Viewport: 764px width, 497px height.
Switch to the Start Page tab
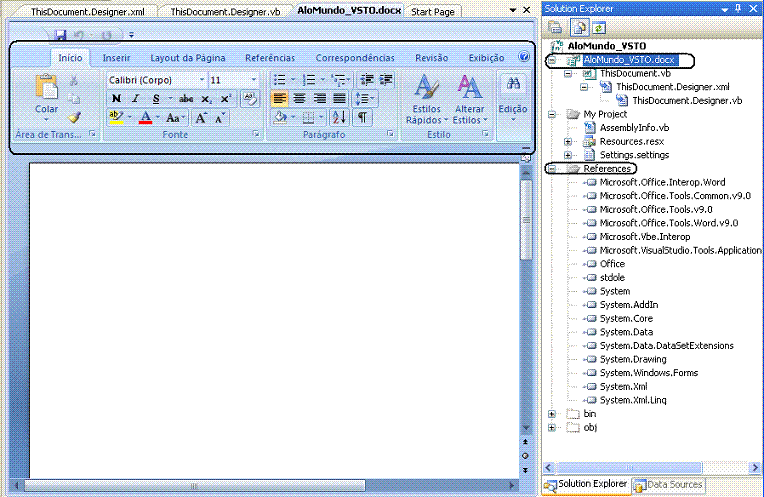tap(433, 12)
